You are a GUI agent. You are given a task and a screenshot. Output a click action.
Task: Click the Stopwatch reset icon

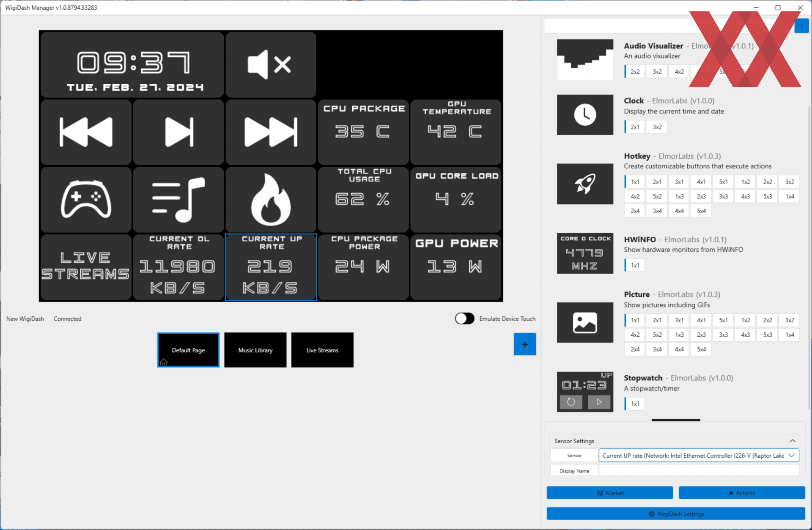coord(571,402)
